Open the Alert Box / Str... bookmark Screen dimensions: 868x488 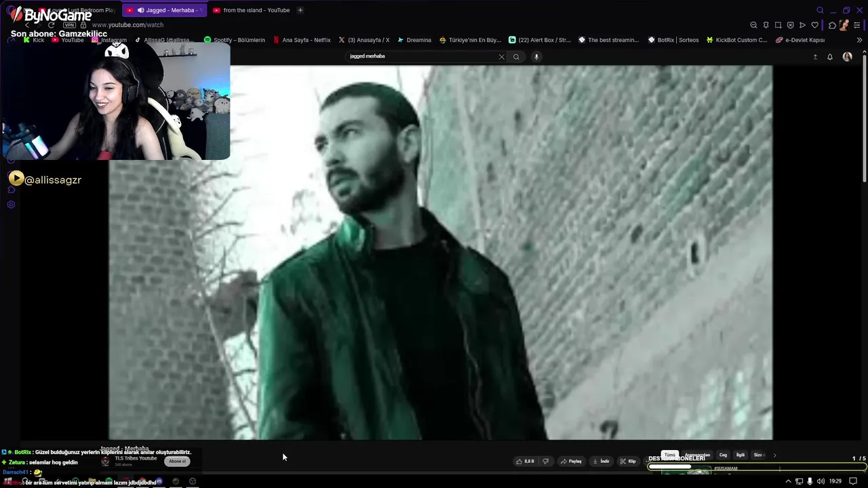click(x=540, y=40)
